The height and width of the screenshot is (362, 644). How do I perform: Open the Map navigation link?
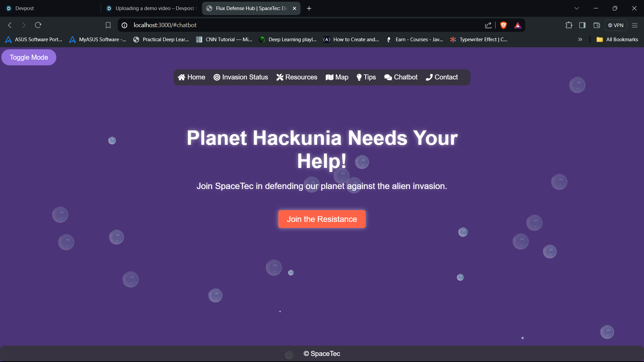click(x=337, y=77)
